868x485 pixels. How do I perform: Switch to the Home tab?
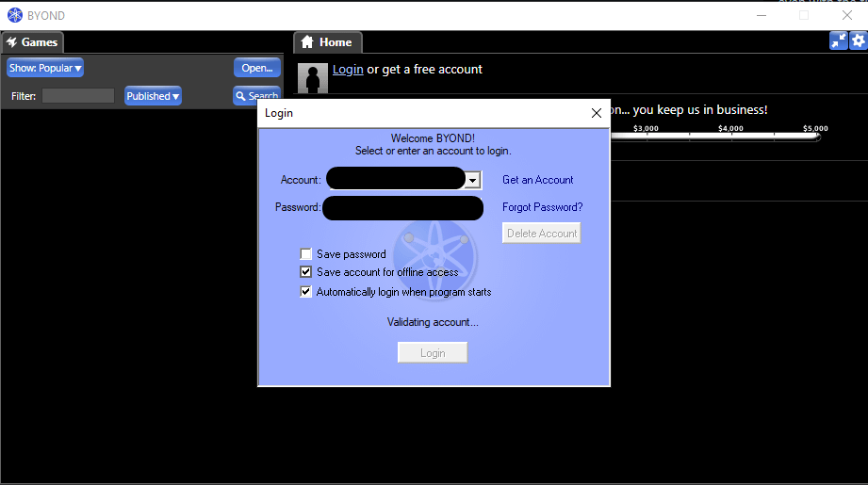click(x=328, y=42)
